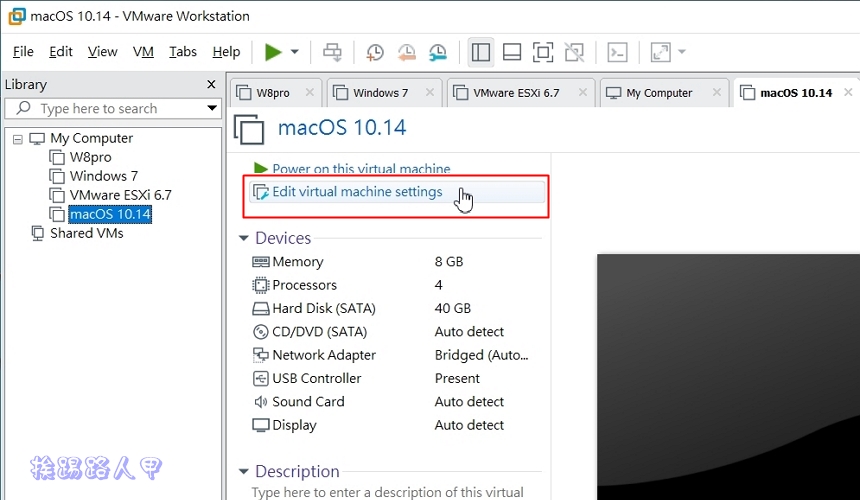Open the library search dropdown arrow

tap(212, 108)
